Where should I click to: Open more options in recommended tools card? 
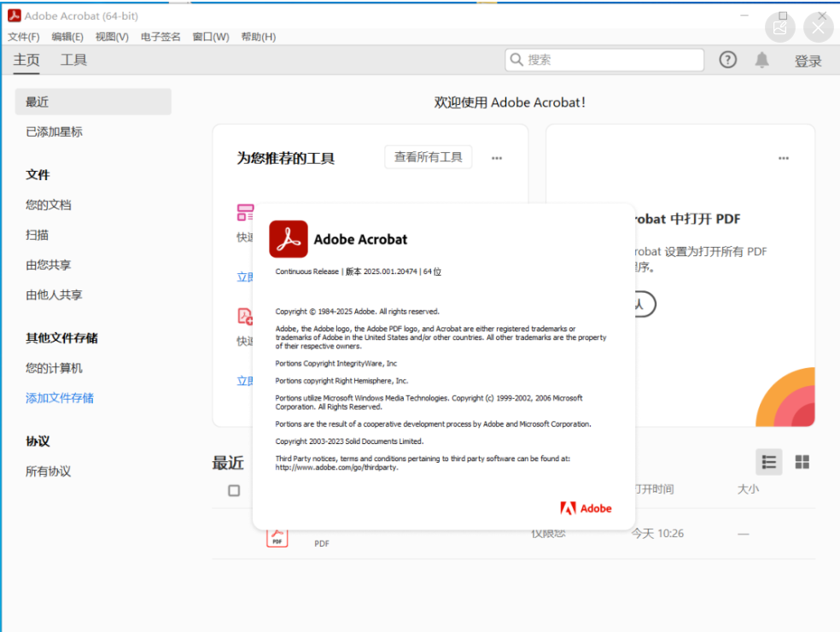497,158
